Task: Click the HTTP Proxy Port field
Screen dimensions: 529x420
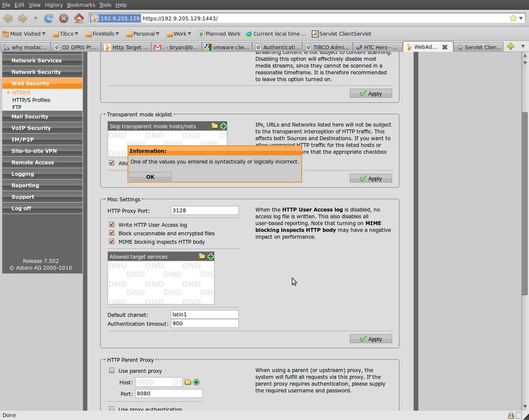Action: click(x=204, y=211)
